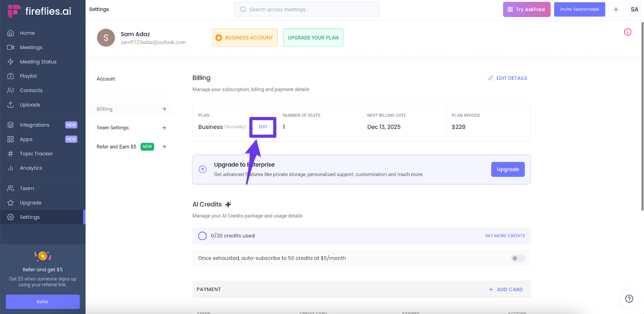
Task: Expand the Team Settings arrow
Action: click(x=164, y=128)
